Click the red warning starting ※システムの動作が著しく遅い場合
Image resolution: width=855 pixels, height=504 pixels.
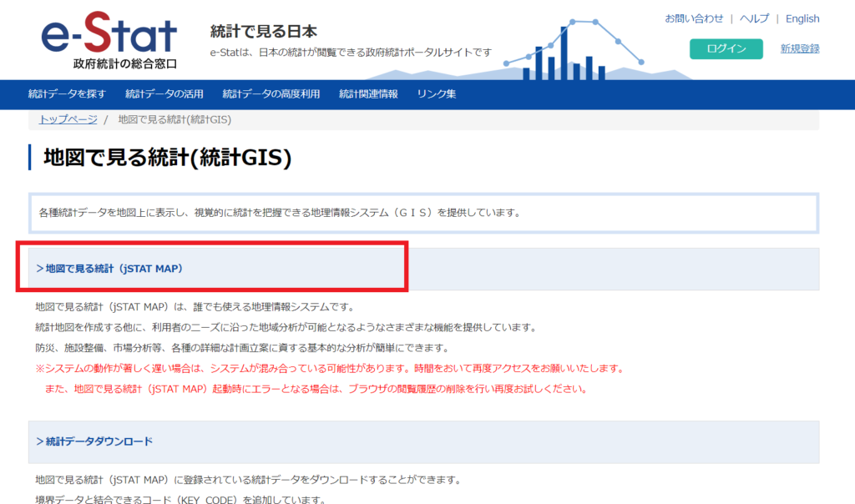pyautogui.click(x=331, y=368)
